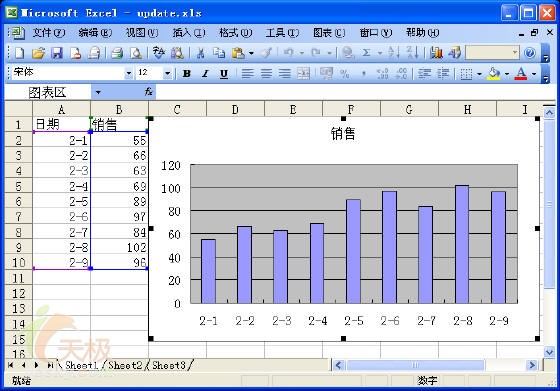The height and width of the screenshot is (391, 560).
Task: Click the Decrease Decimal icon
Action: click(401, 74)
